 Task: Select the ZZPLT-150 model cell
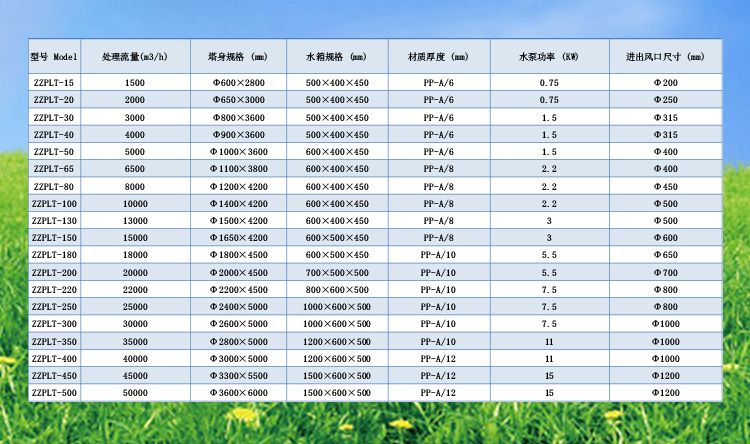[x=54, y=237]
